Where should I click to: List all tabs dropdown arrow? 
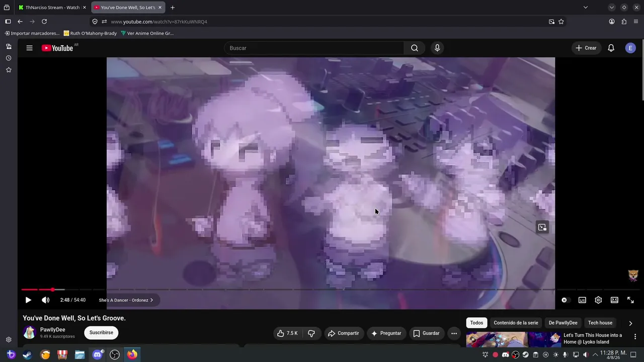tap(585, 8)
